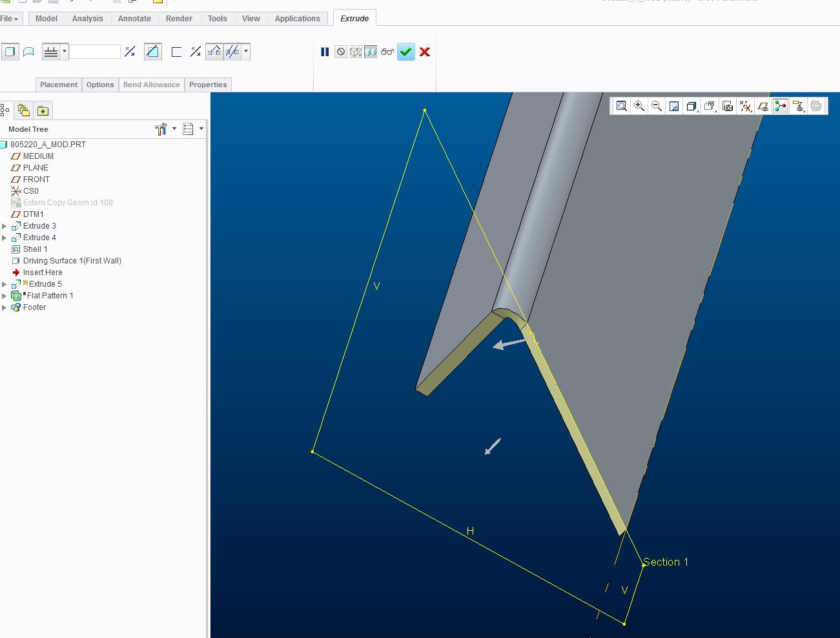The image size is (840, 638).
Task: Open the Folder Browser navigator tab
Action: 24,110
